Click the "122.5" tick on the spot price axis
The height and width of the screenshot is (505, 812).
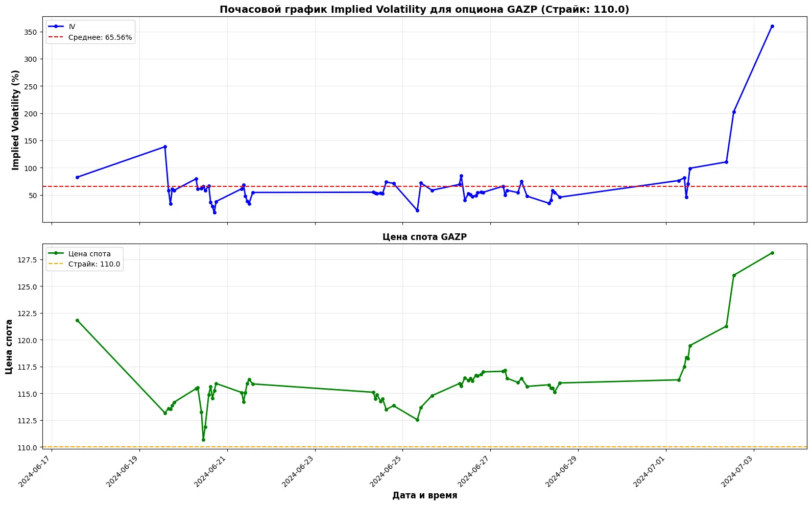28,314
